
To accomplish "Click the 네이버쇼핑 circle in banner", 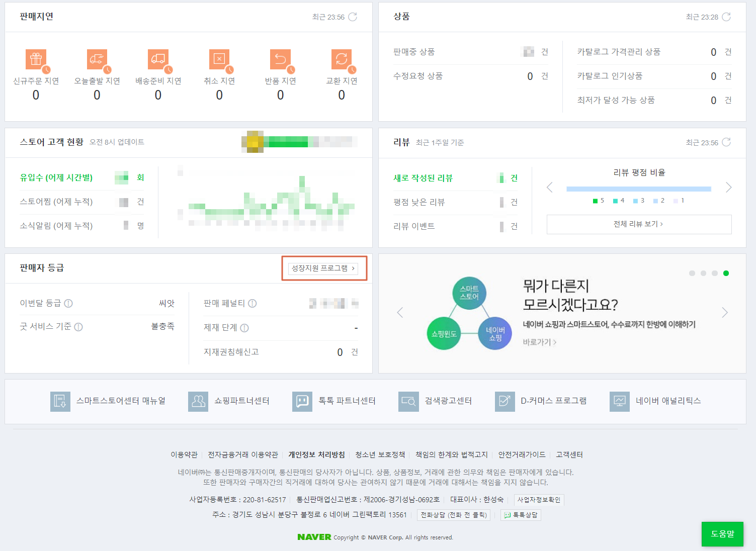I will (x=495, y=333).
